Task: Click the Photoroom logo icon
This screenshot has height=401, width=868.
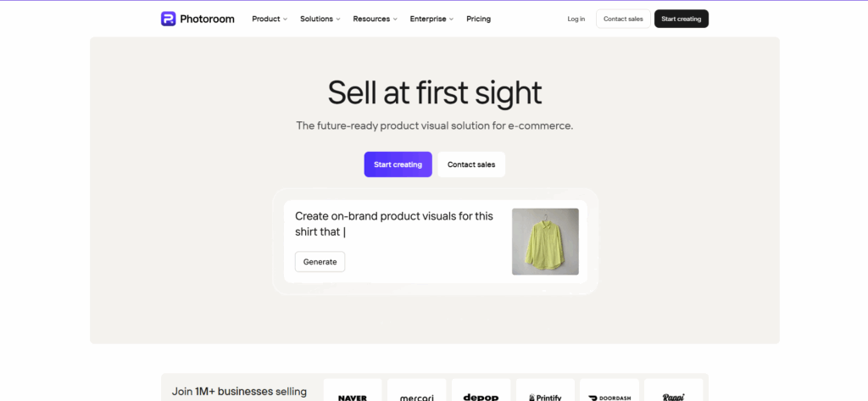Action: click(x=169, y=19)
